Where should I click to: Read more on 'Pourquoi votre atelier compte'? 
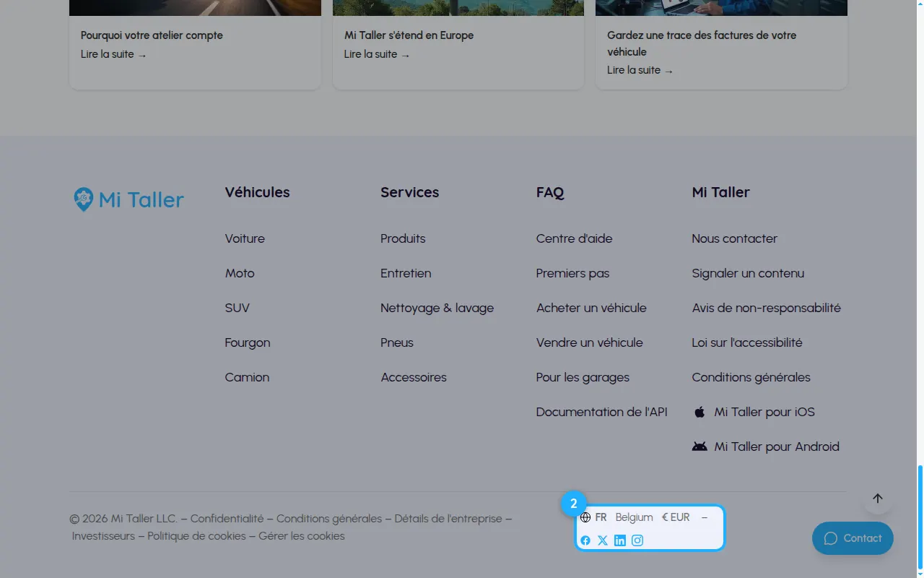pyautogui.click(x=113, y=54)
